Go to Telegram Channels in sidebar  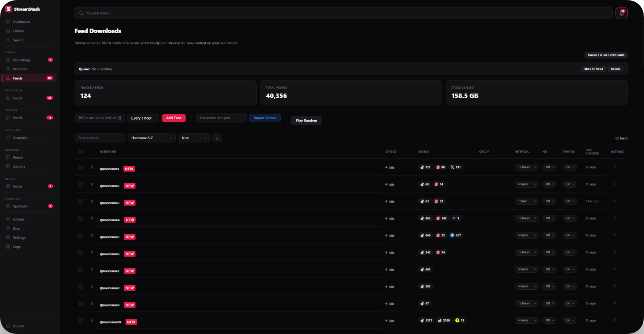coord(20,138)
